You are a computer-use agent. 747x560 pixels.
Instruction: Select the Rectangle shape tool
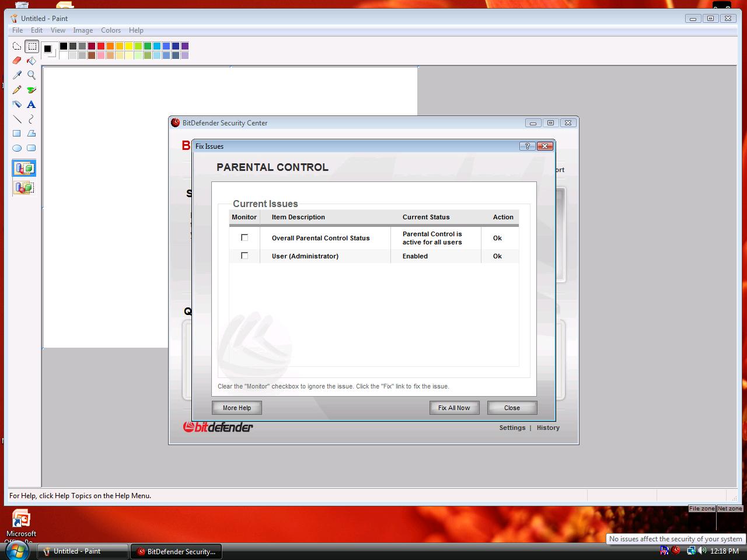pos(17,134)
